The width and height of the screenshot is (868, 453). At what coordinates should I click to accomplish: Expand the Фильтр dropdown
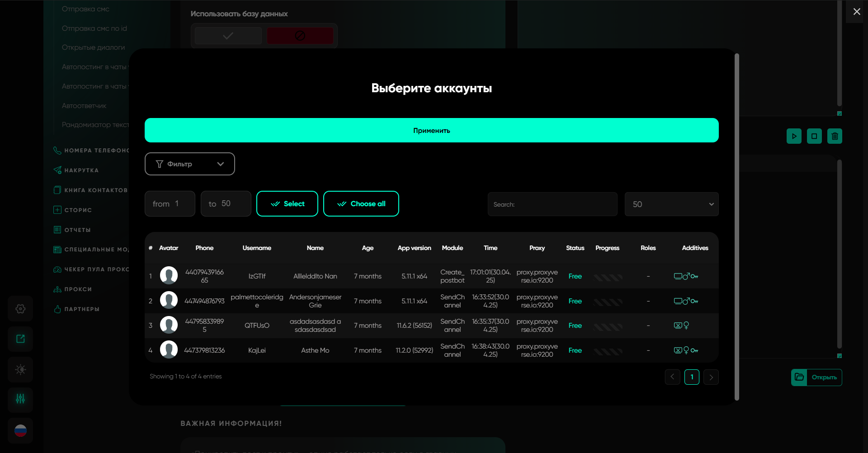189,164
